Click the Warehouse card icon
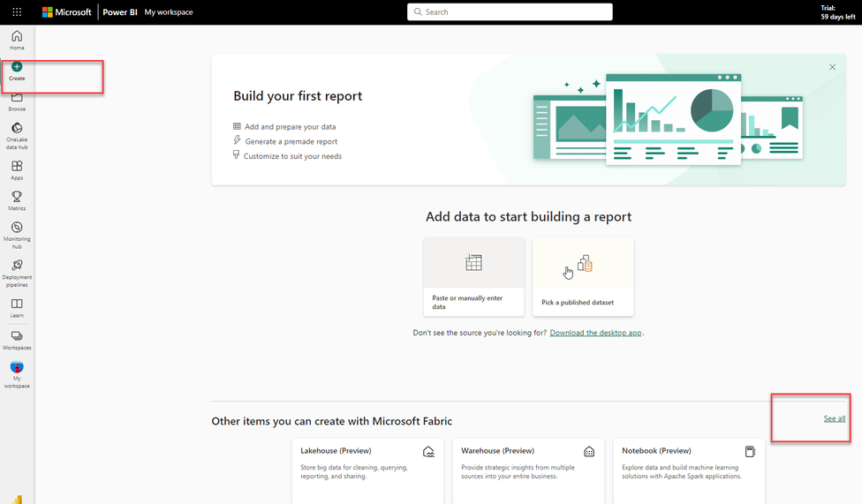 (589, 452)
